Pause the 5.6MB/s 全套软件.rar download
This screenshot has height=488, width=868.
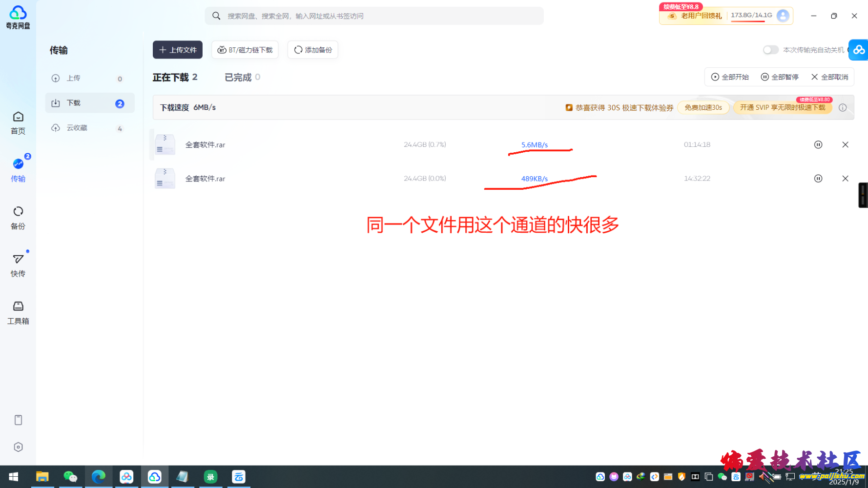point(819,144)
